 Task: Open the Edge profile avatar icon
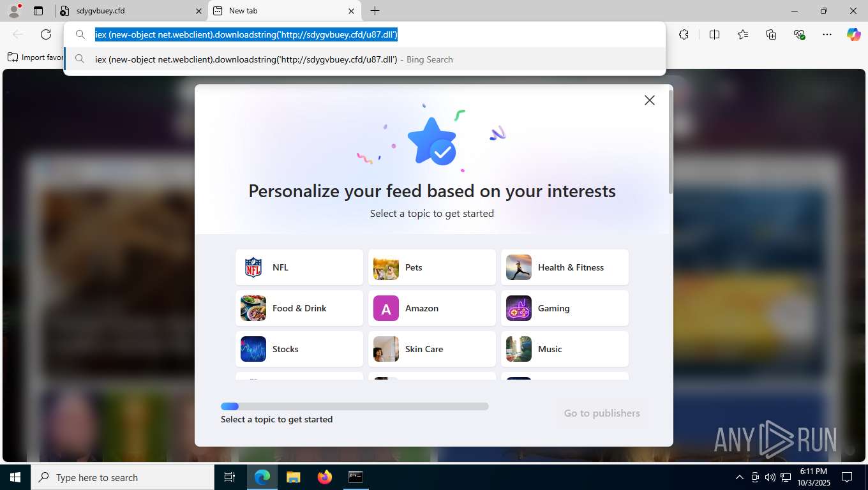coord(14,10)
